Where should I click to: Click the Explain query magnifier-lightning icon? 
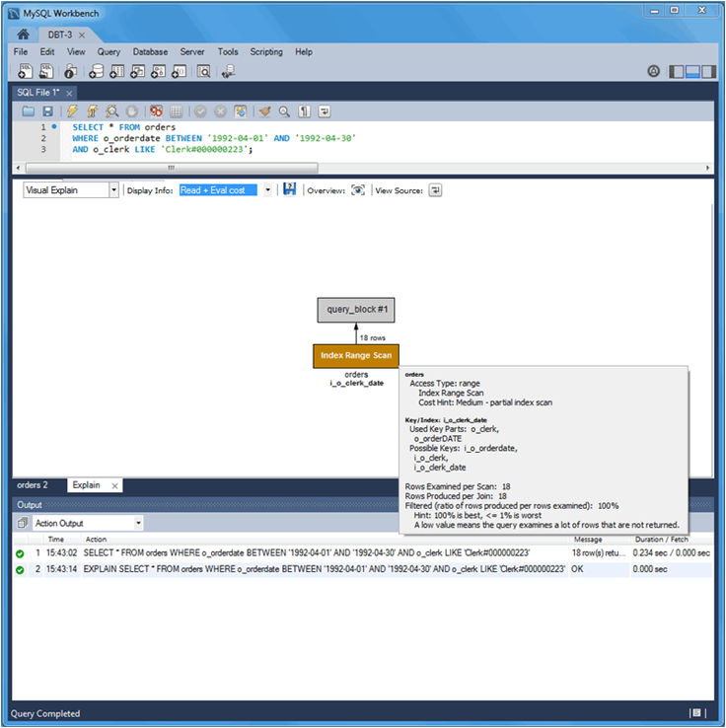point(111,111)
